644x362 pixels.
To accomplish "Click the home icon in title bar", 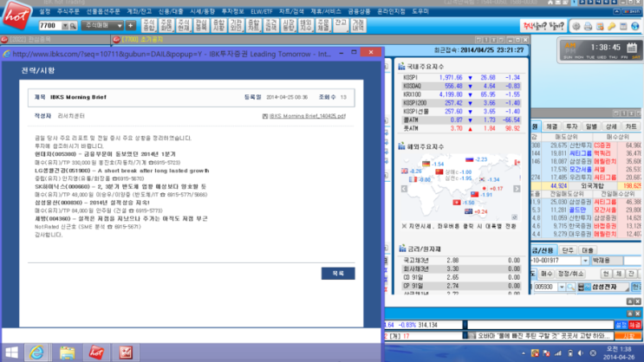I will click(550, 3).
